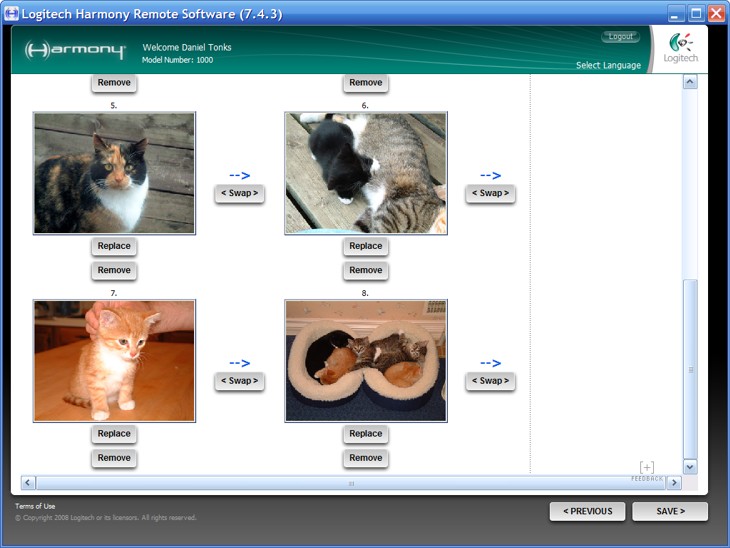Log out with the Logout button
Screen dimensions: 730x548
[621, 36]
